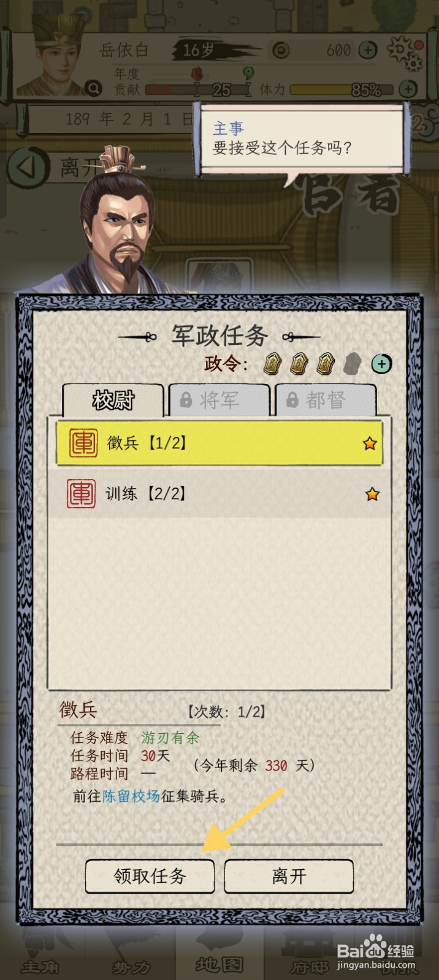Select the 校尉 tab

point(113,401)
